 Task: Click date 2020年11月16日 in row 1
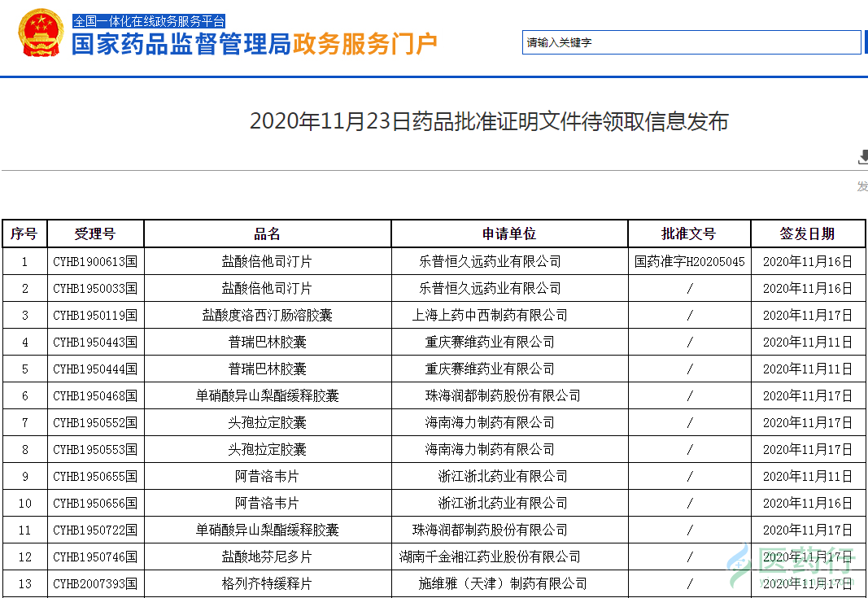tap(808, 261)
